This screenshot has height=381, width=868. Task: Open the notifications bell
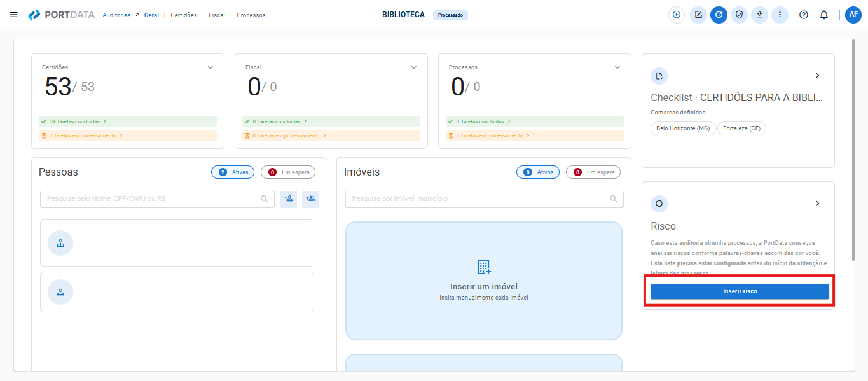pos(824,15)
